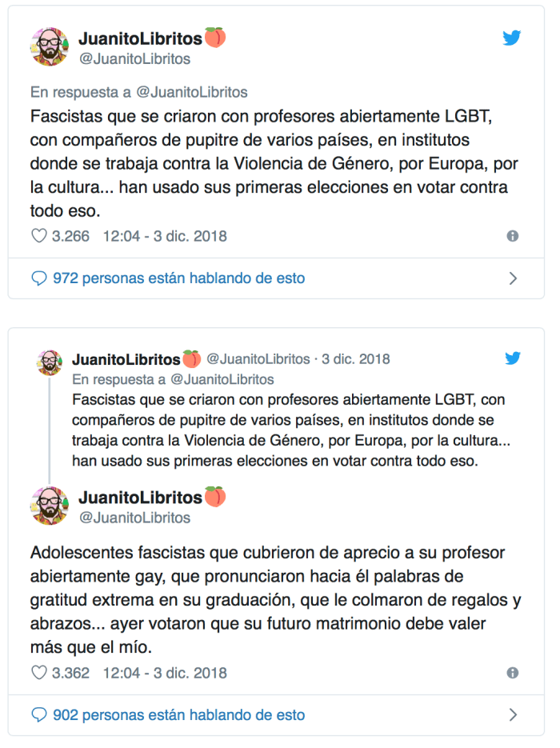Click the second tweet's 12:04 - 3 dic. 2018 timestamp
Screen dimensions: 560x748
[x=165, y=673]
